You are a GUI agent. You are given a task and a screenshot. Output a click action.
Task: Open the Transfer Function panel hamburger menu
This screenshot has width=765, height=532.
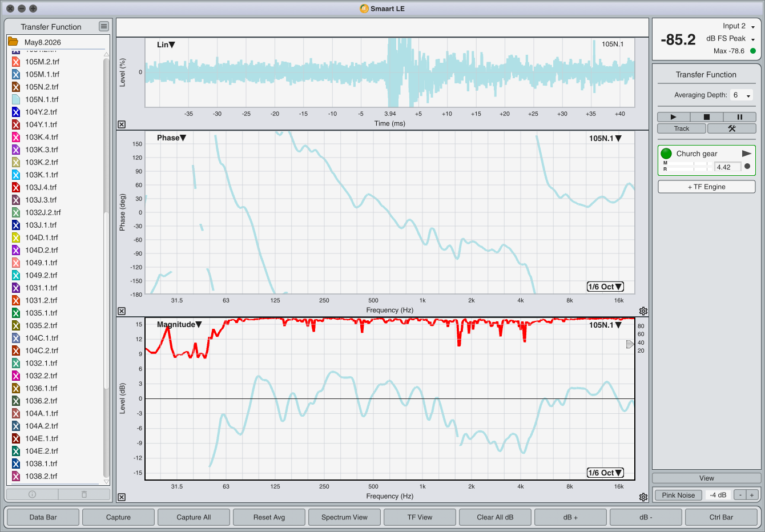tap(103, 26)
